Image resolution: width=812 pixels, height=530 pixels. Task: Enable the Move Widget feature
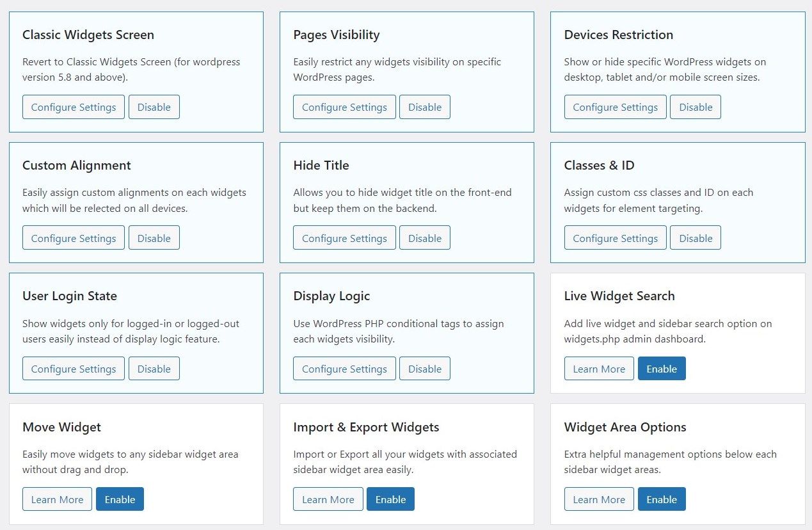pyautogui.click(x=120, y=499)
